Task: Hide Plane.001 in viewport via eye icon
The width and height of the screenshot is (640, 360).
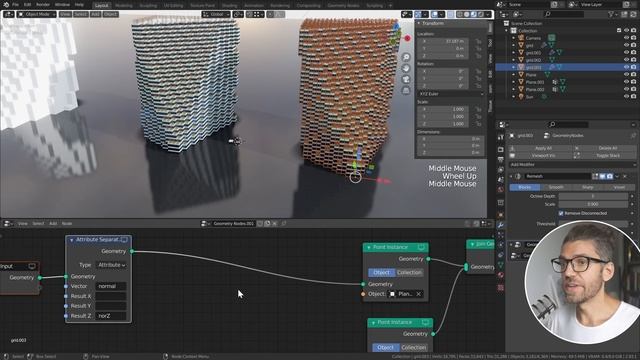Action: pyautogui.click(x=626, y=82)
